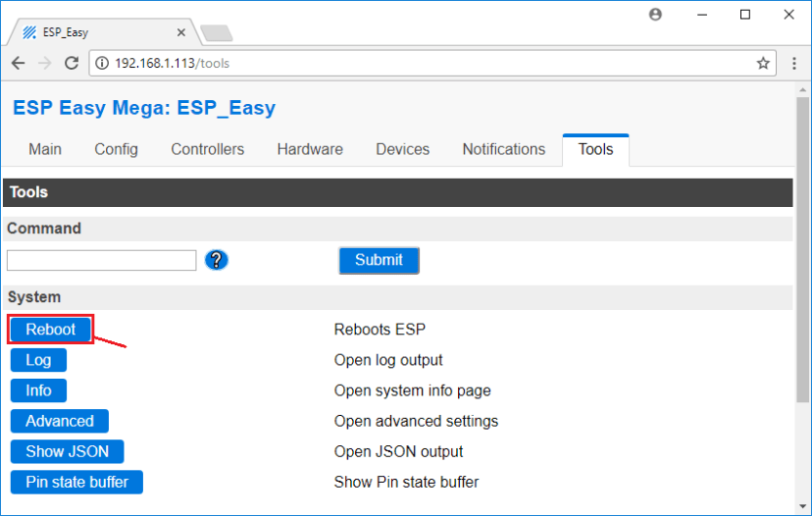Go to the Controllers tab

click(207, 149)
